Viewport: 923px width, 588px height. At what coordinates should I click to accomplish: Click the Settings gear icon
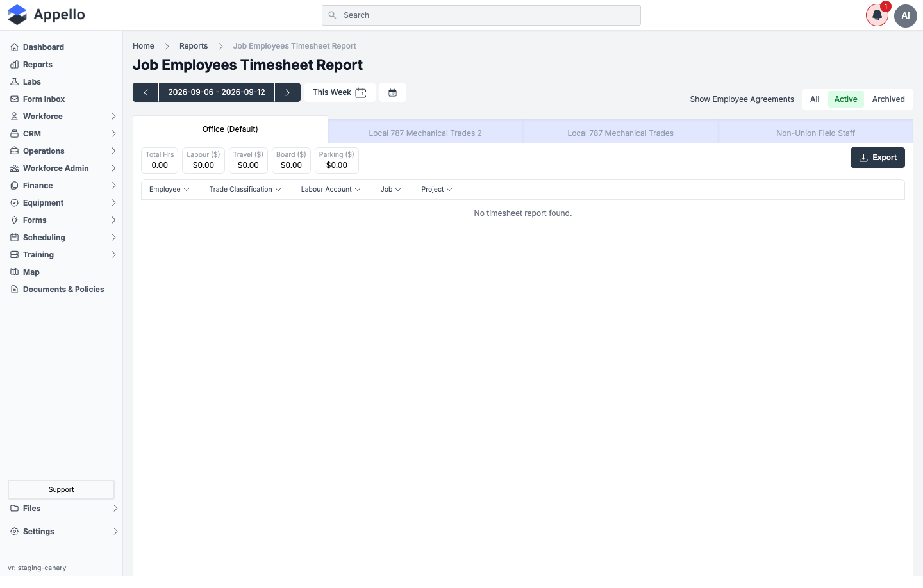pos(14,532)
